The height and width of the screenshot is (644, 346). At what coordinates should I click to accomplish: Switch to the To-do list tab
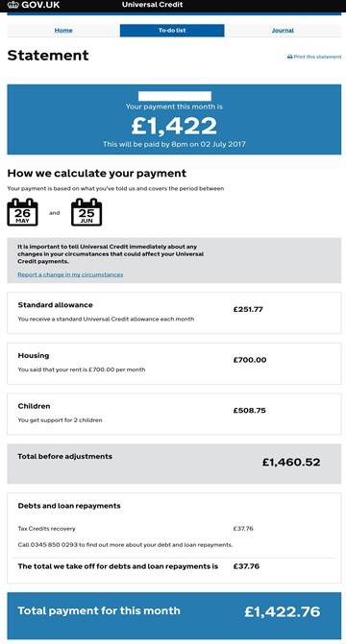pyautogui.click(x=172, y=31)
